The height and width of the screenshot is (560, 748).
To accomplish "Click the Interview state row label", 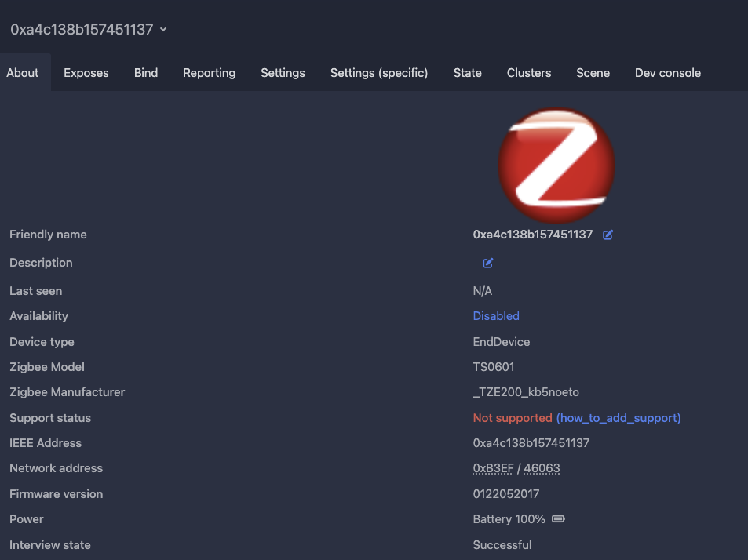I will tap(50, 545).
